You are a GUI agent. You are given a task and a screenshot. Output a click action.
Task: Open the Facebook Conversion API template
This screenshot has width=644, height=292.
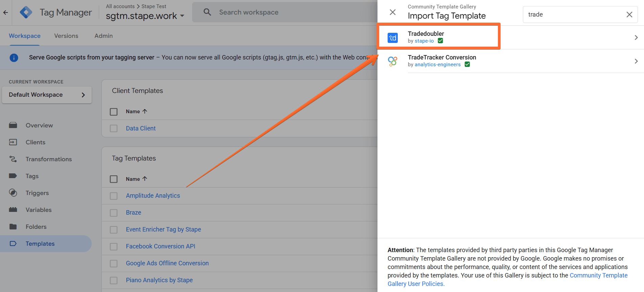pos(160,246)
